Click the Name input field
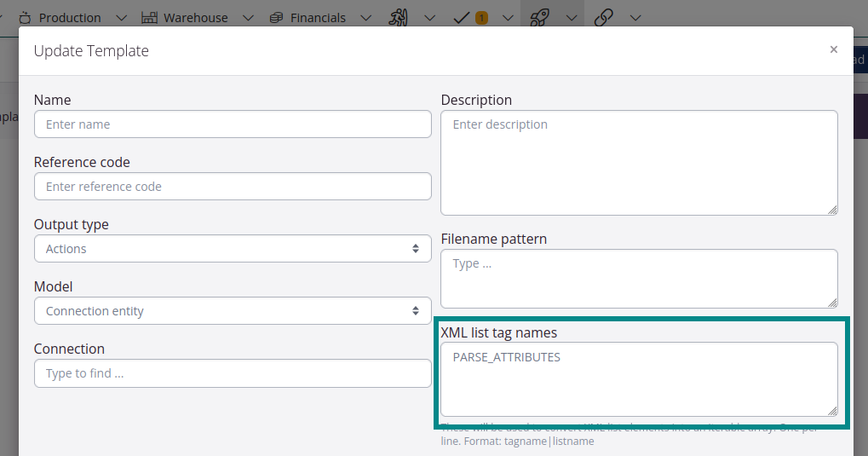The width and height of the screenshot is (868, 456). pos(233,124)
